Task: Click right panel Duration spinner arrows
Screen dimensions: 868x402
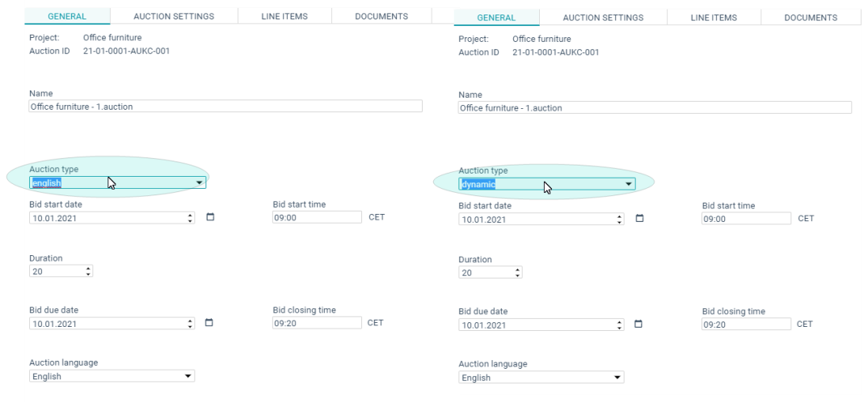Action: click(x=517, y=273)
